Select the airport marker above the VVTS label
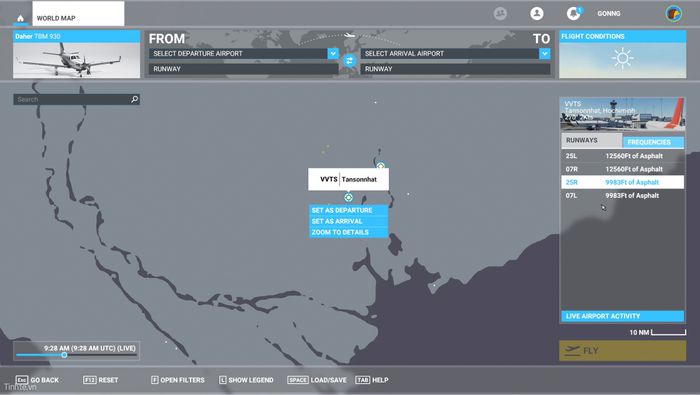700x395 pixels. coord(380,166)
